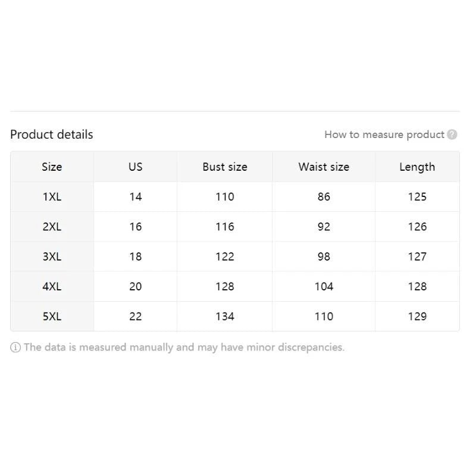Click the Bust size column header
This screenshot has height=476, width=476.
[x=224, y=167]
